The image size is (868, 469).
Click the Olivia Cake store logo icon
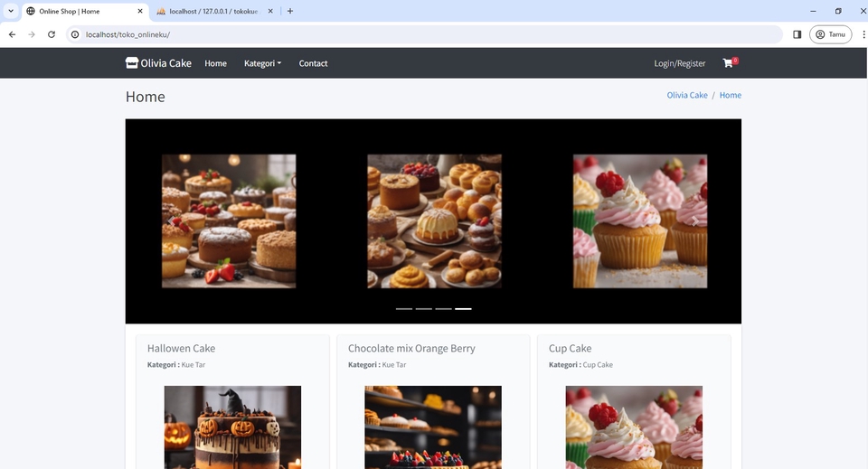pos(132,63)
